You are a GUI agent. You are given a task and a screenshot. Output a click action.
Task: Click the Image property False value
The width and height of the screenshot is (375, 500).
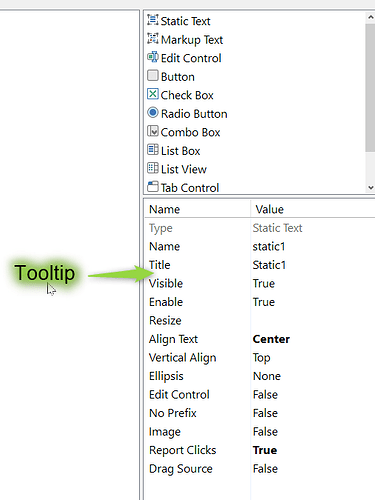265,432
